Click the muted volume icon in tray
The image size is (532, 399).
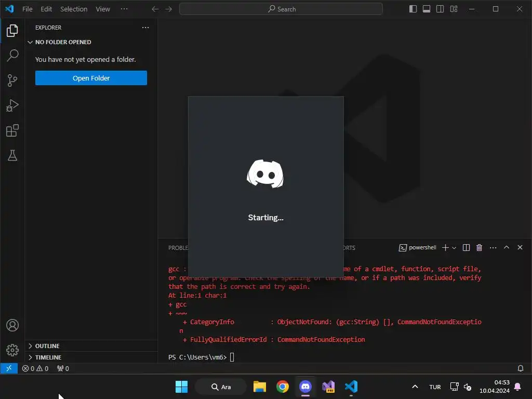(468, 387)
